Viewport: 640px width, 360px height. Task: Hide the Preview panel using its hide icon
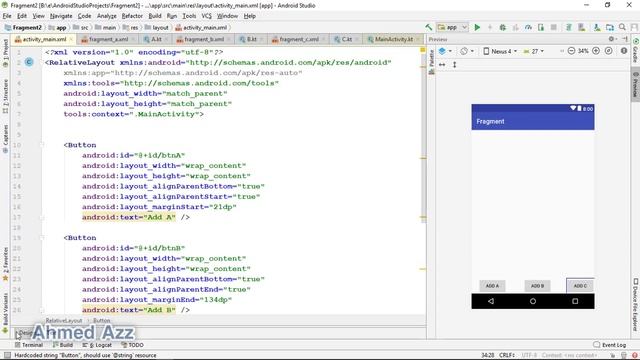tap(625, 39)
